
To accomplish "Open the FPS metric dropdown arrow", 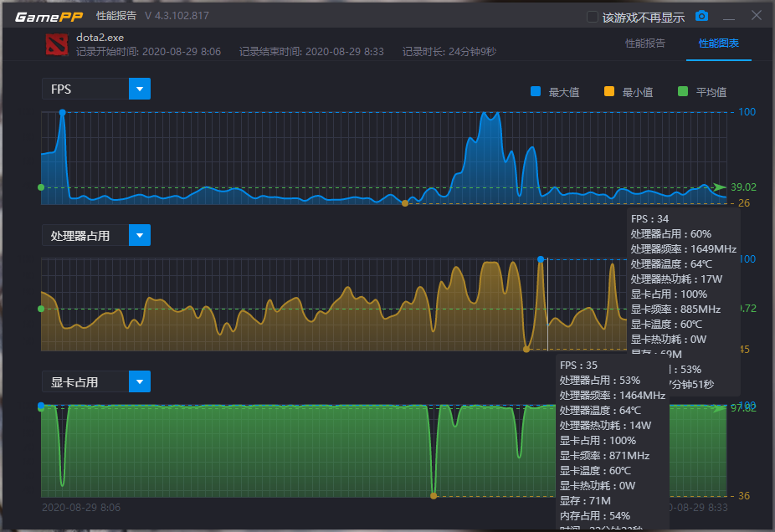I will pyautogui.click(x=140, y=89).
